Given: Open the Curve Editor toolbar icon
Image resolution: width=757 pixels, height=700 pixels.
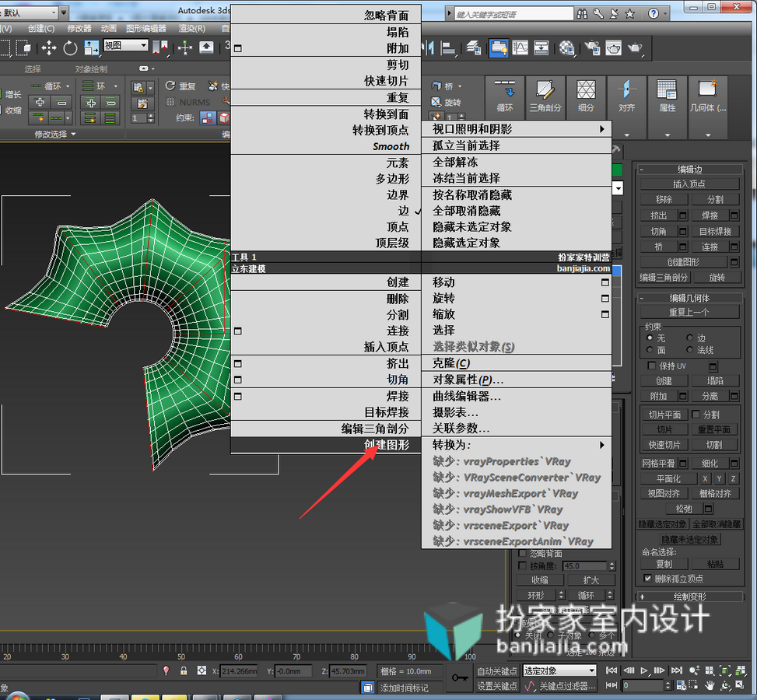Looking at the screenshot, I should (x=520, y=47).
